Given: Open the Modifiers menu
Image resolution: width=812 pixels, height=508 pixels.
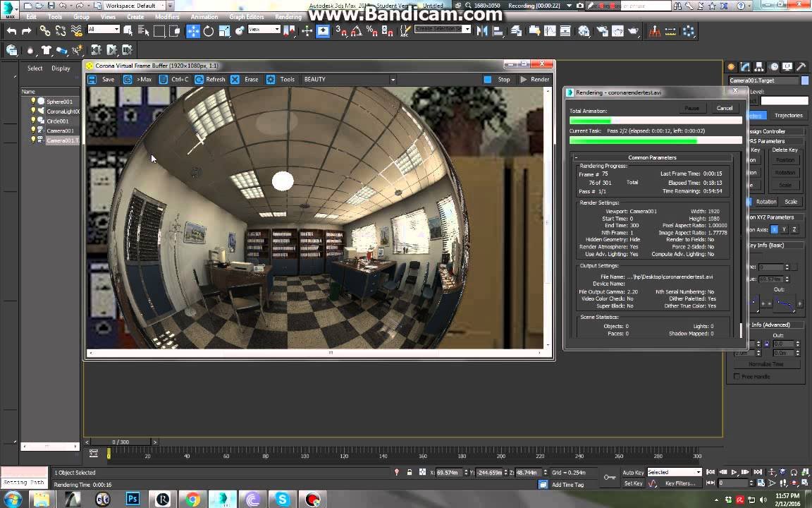Looking at the screenshot, I should (x=167, y=17).
